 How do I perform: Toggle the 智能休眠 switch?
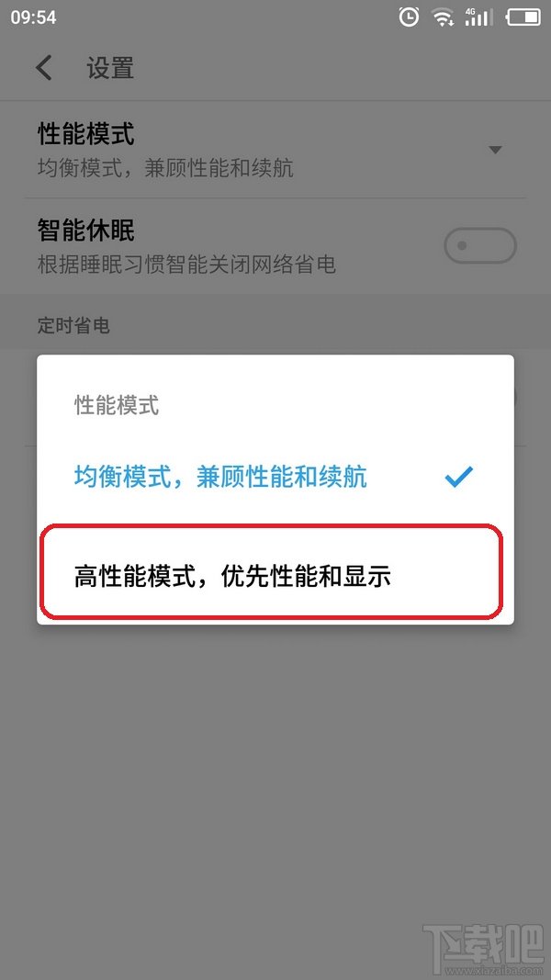pos(479,245)
